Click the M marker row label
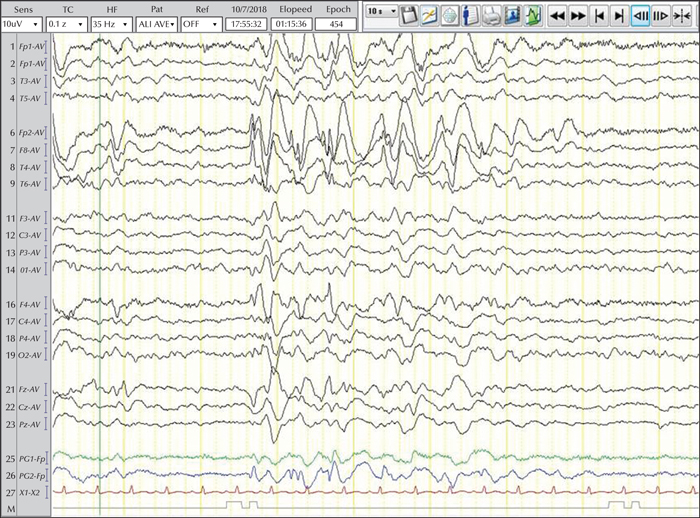The image size is (700, 518). 11,509
